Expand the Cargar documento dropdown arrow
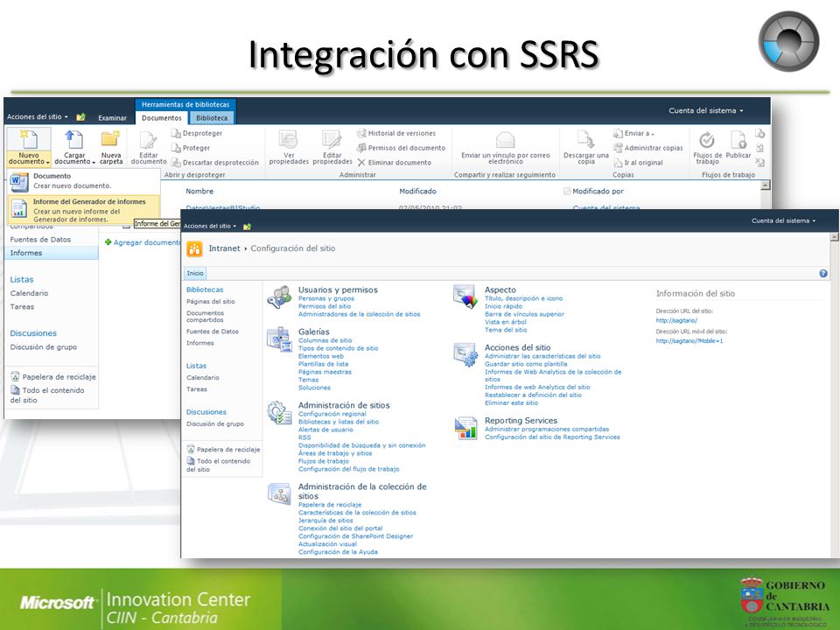The height and width of the screenshot is (630, 840). click(x=94, y=163)
